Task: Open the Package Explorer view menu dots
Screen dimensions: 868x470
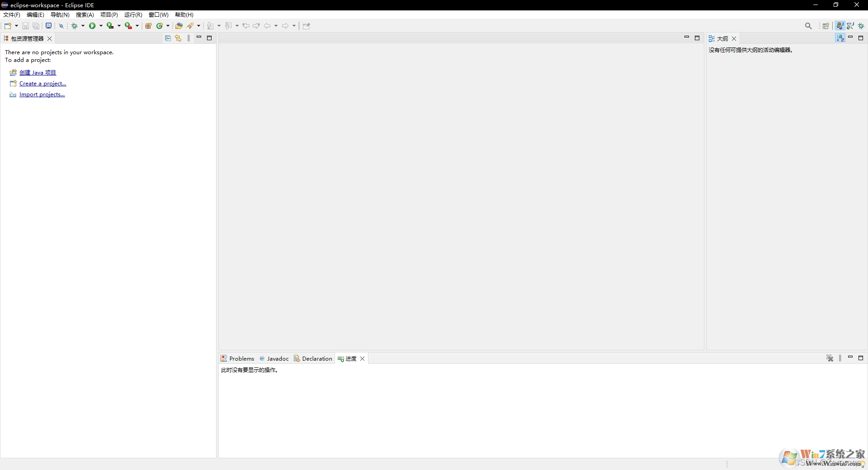Action: pyautogui.click(x=189, y=38)
